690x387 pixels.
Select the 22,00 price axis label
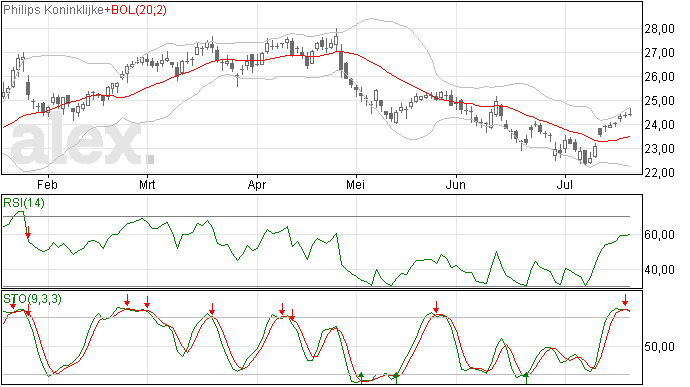(x=659, y=173)
